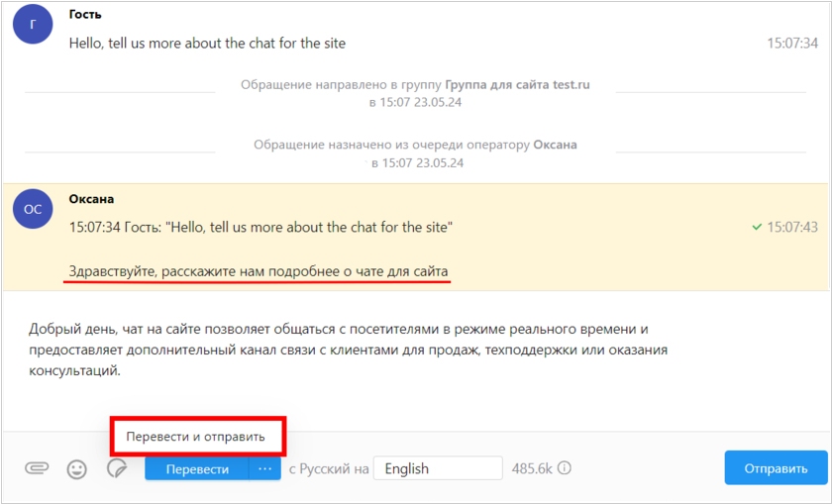832x504 pixels.
Task: Click the Гость sender name
Action: (85, 14)
